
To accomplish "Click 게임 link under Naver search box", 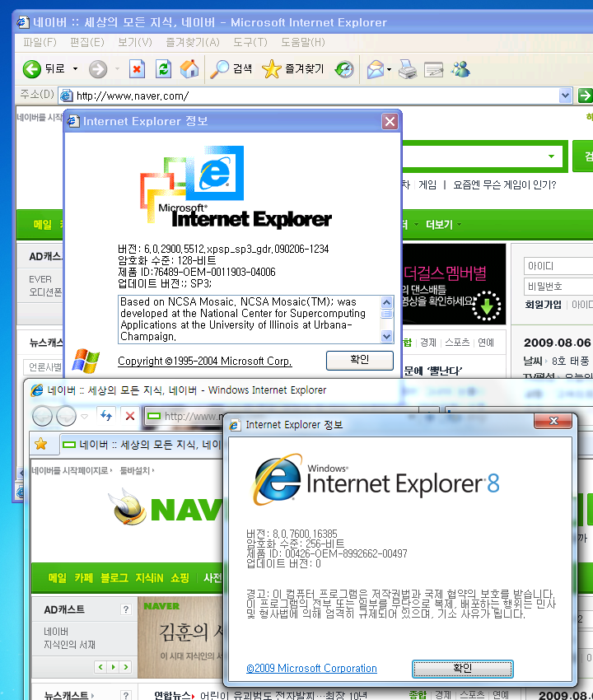I will tap(427, 184).
